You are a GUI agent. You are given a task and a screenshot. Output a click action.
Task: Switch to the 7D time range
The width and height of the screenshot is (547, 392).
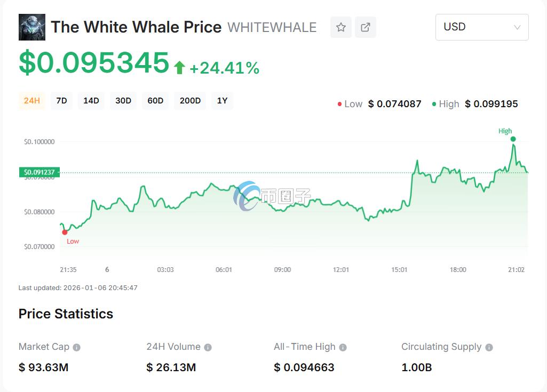tap(61, 101)
